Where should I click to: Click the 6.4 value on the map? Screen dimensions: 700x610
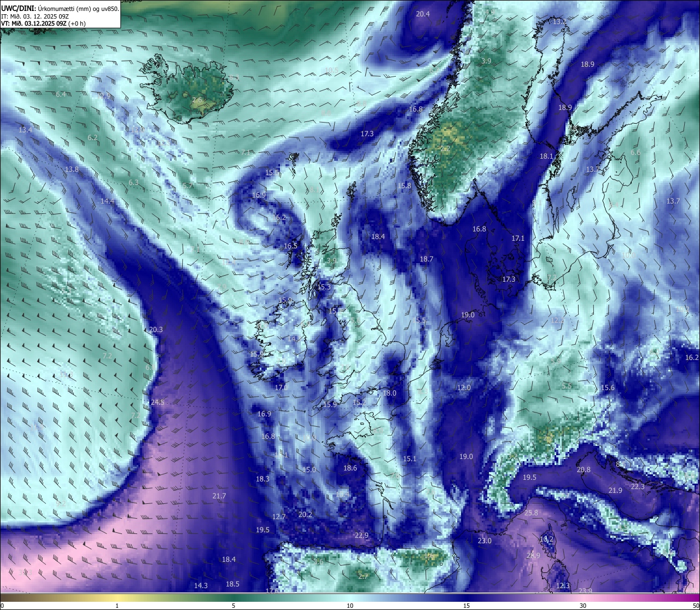pos(61,95)
